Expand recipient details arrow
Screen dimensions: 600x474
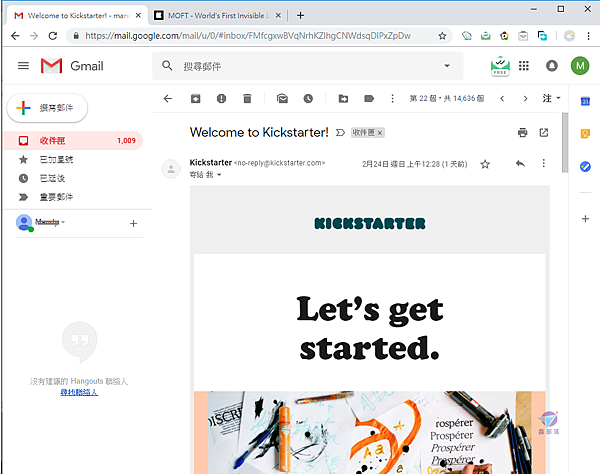click(x=219, y=175)
